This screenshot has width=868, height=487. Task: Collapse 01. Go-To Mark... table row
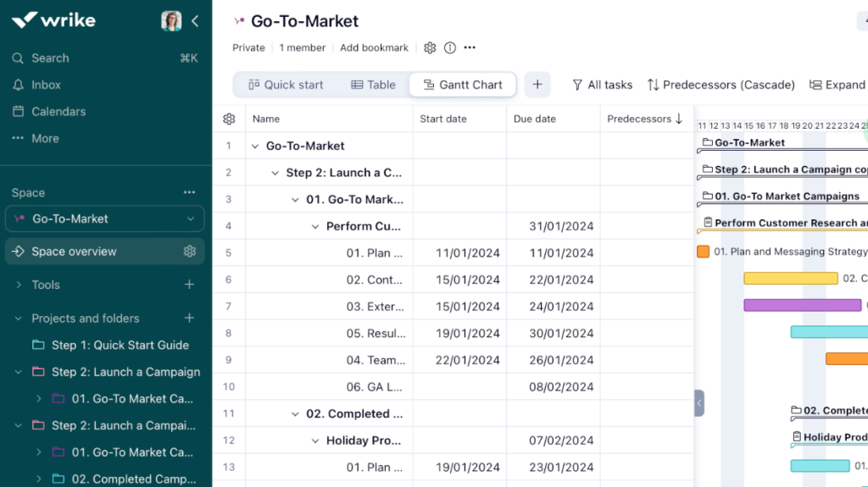pyautogui.click(x=295, y=199)
